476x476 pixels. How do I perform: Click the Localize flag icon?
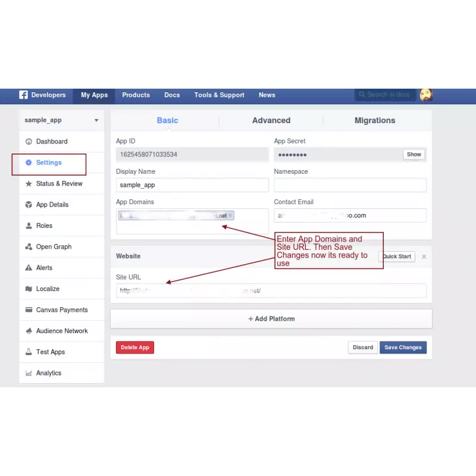(29, 289)
